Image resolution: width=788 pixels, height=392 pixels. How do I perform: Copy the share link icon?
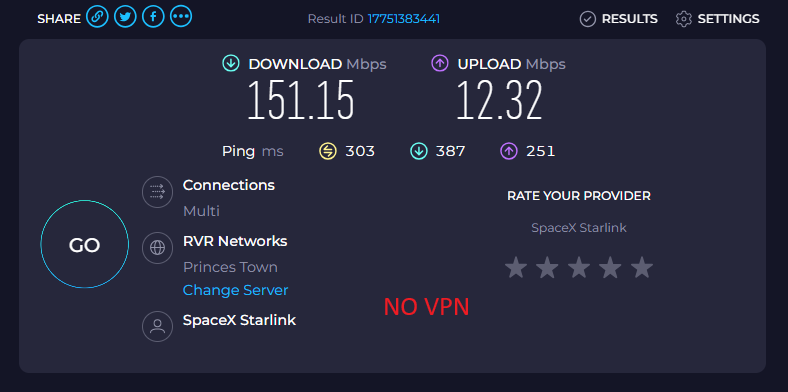[x=97, y=18]
